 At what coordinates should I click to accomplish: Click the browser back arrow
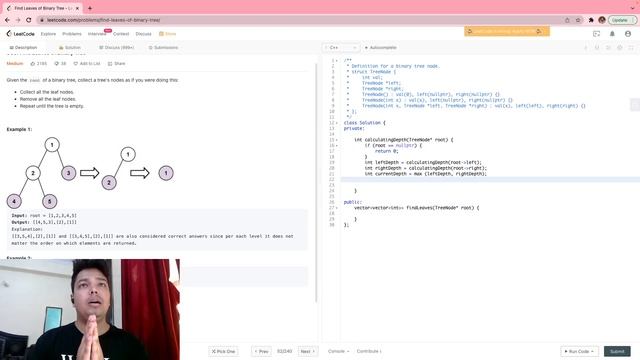point(7,20)
